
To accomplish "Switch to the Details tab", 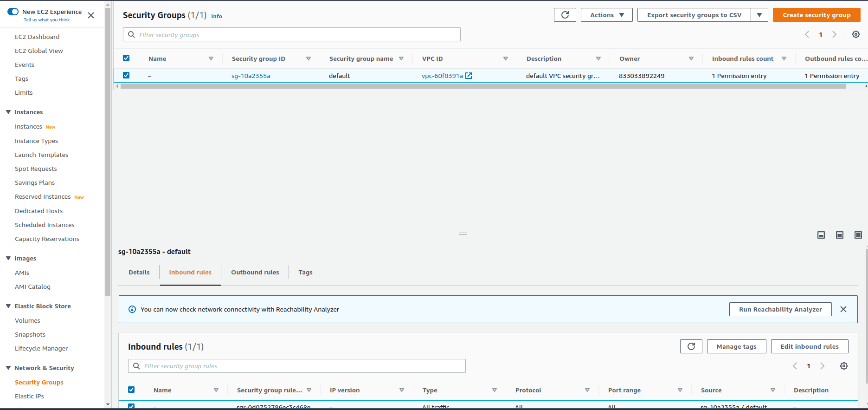I will 139,272.
